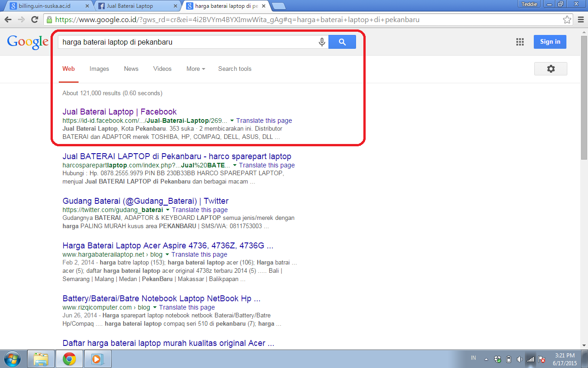Click the Google logo
The width and height of the screenshot is (588, 368).
pyautogui.click(x=28, y=42)
